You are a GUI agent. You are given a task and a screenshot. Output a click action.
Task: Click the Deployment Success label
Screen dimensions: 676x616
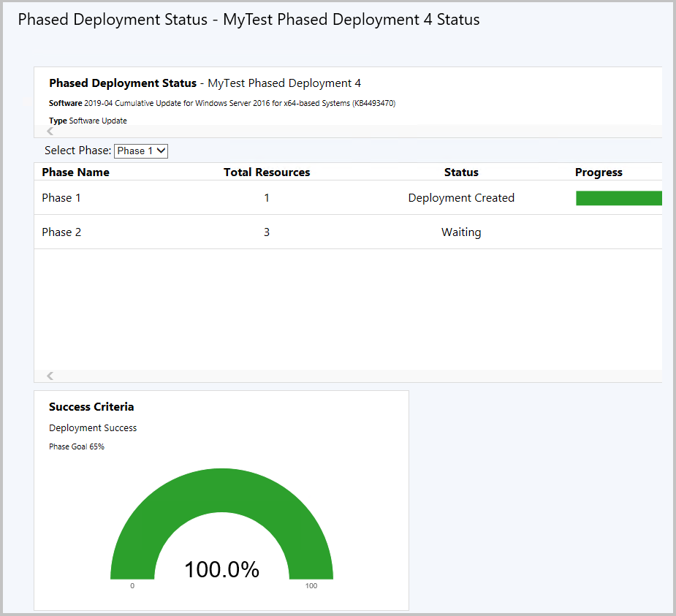(x=93, y=428)
